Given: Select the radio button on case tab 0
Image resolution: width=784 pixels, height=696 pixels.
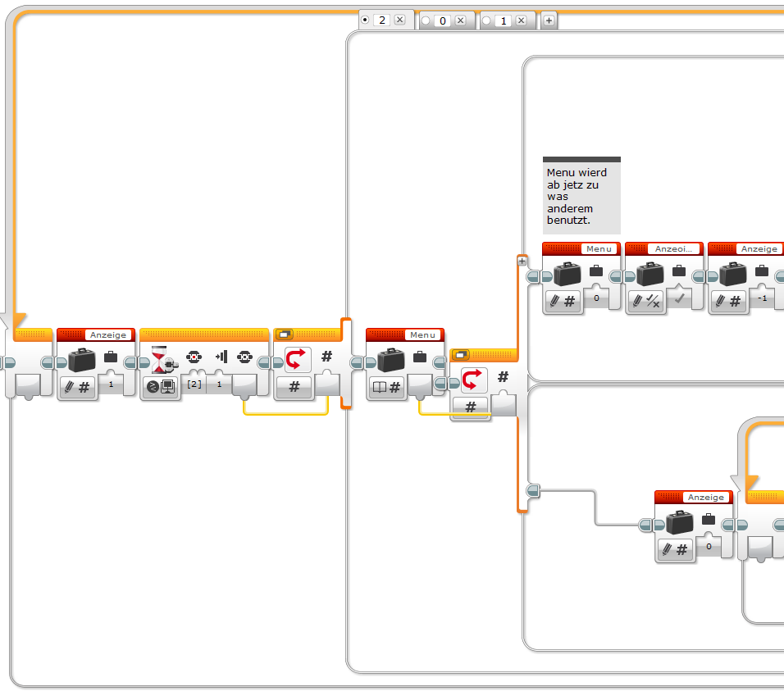Looking at the screenshot, I should click(x=426, y=20).
